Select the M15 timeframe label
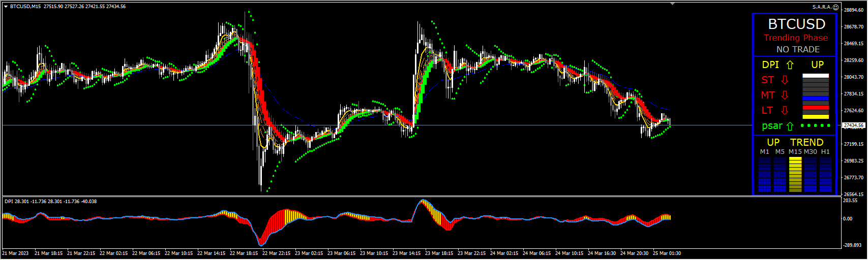The width and height of the screenshot is (868, 260). click(795, 152)
